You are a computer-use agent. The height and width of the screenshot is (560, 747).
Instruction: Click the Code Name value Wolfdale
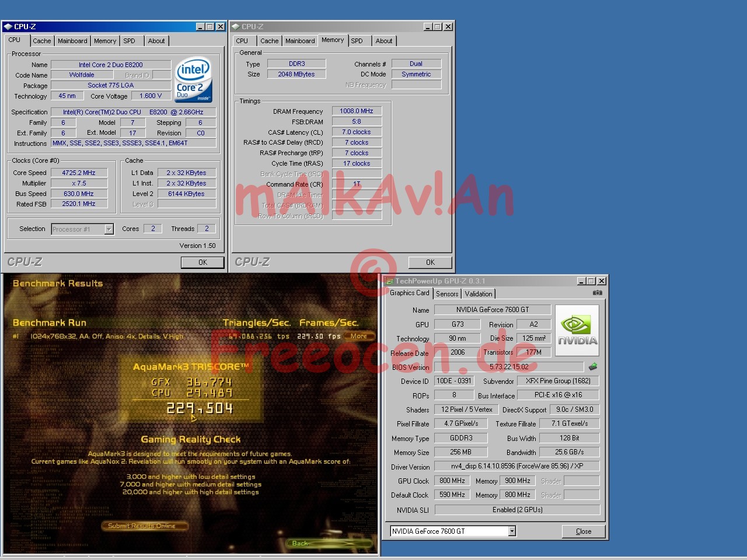[x=82, y=75]
